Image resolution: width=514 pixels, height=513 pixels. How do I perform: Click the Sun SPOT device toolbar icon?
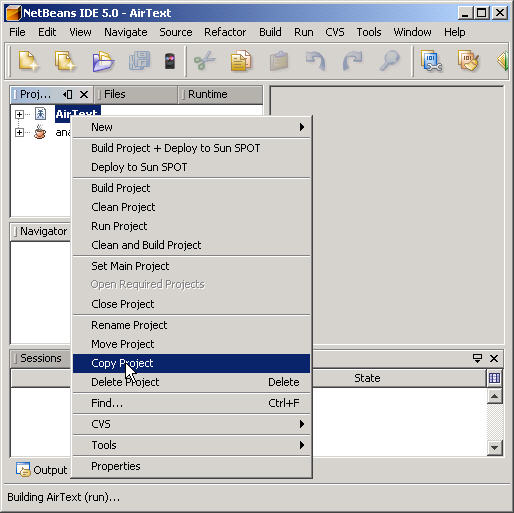click(x=170, y=61)
